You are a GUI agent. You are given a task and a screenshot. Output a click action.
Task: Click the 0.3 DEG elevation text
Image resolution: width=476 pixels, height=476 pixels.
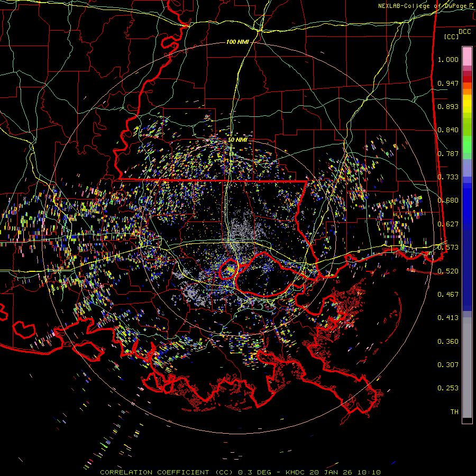[255, 472]
